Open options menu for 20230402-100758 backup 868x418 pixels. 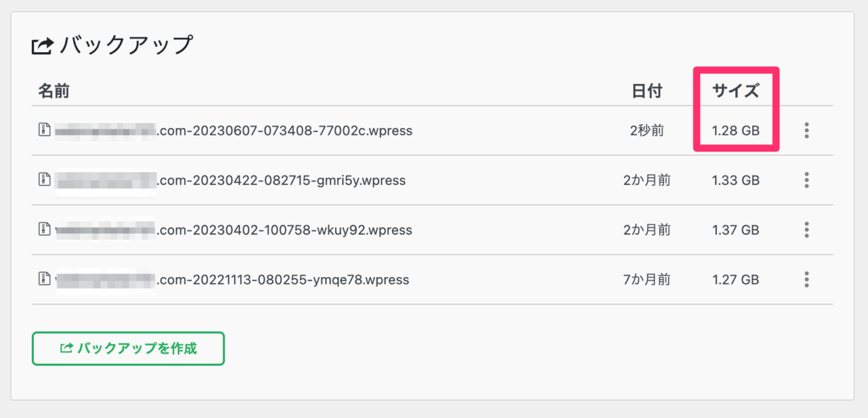(806, 230)
